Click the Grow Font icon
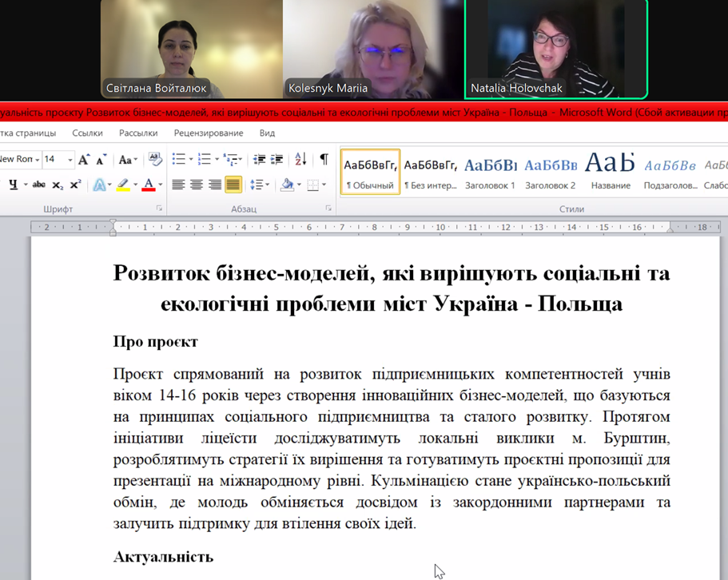The height and width of the screenshot is (580, 728). 83,160
